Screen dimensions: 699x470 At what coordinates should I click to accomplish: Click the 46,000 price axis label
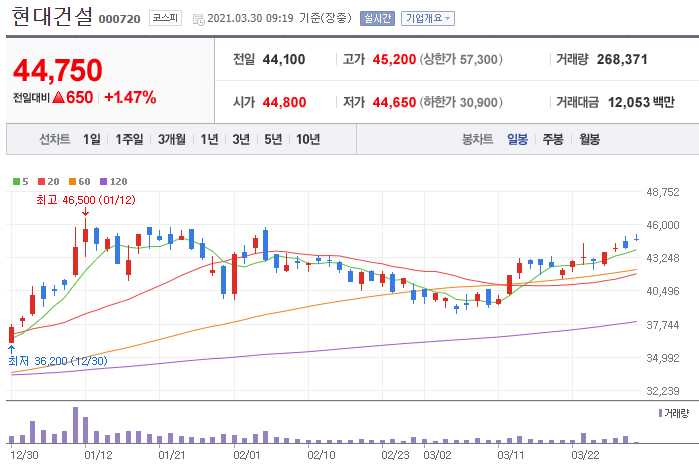tap(663, 225)
